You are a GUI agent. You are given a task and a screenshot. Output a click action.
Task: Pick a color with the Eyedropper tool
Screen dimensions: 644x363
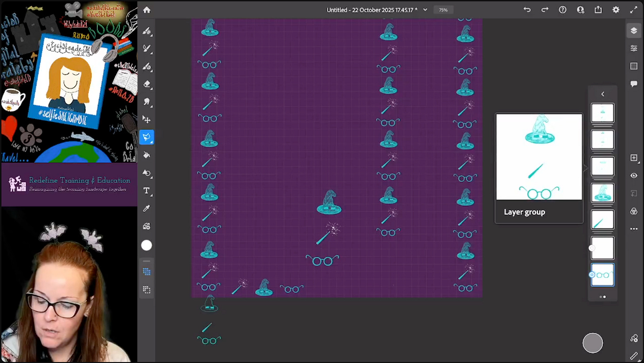(x=147, y=208)
